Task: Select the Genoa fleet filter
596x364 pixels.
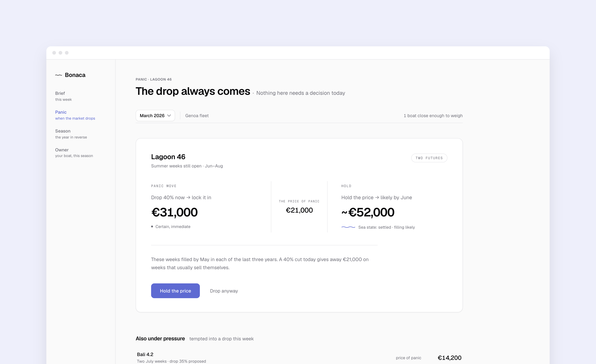Action: pyautogui.click(x=197, y=115)
